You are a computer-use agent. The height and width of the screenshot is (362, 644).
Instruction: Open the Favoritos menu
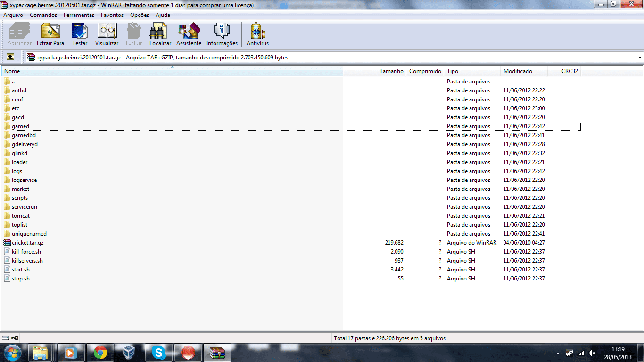112,15
